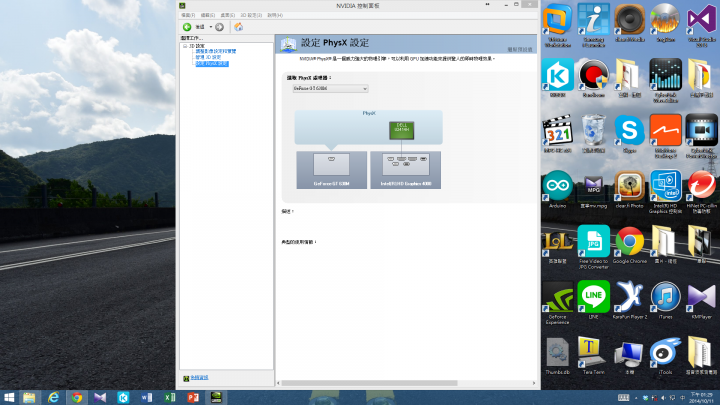Screen dimensions: 720x405
Task: Click the scroll right arrow of the horizontal scrollbar
Action: (x=534, y=383)
